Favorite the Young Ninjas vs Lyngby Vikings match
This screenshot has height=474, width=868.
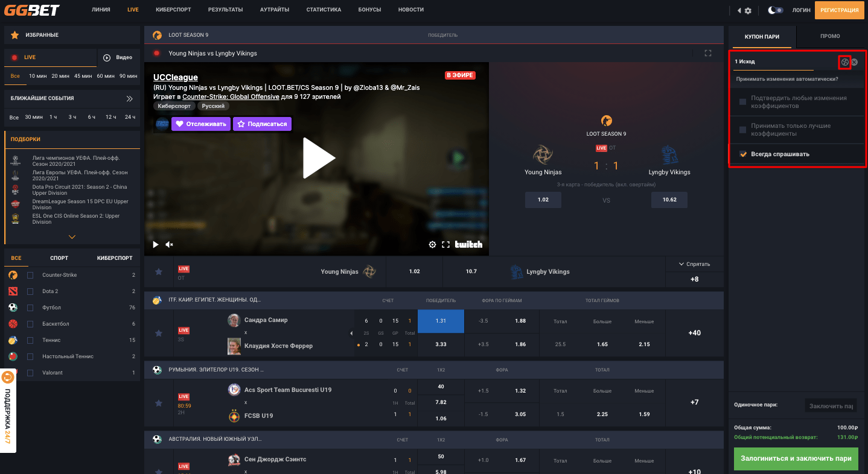coord(159,272)
